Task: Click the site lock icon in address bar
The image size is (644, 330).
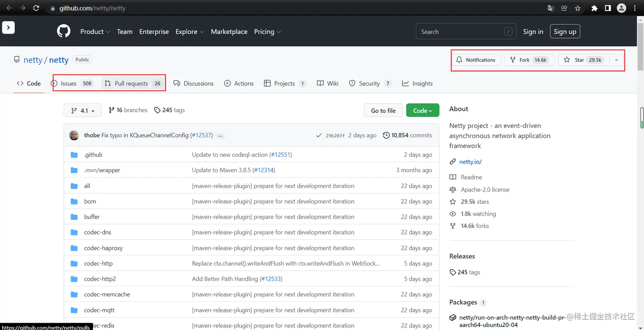Action: 53,8
